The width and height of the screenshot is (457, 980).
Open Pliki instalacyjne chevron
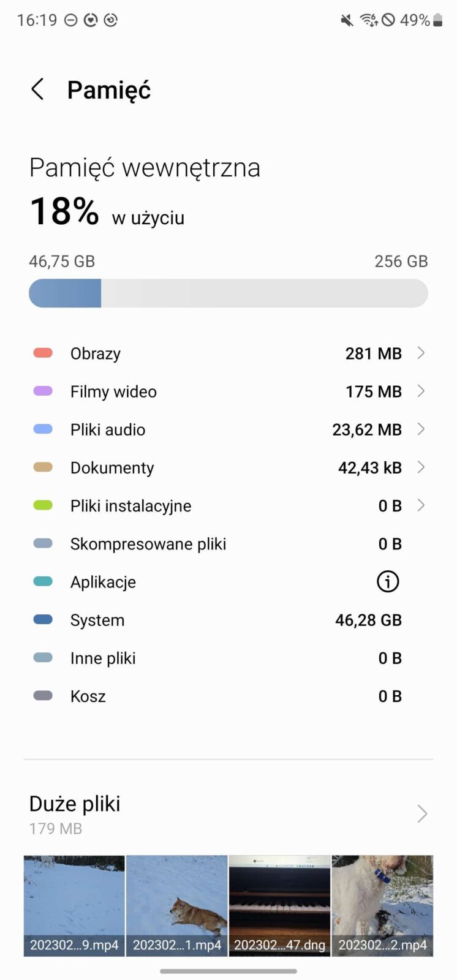click(x=421, y=505)
